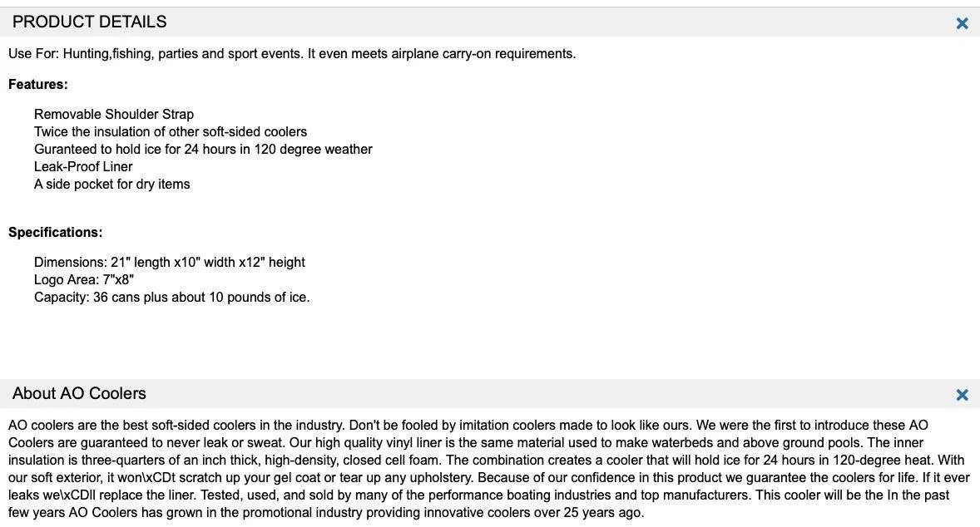Close the PRODUCT DETAILS section with its X icon

[x=962, y=23]
